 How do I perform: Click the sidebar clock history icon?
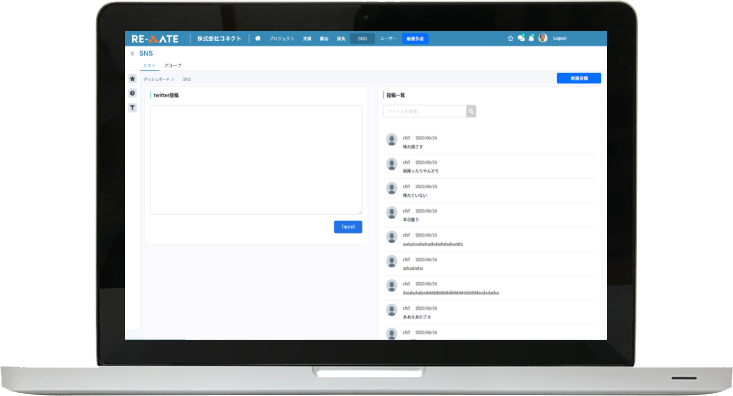pyautogui.click(x=132, y=93)
